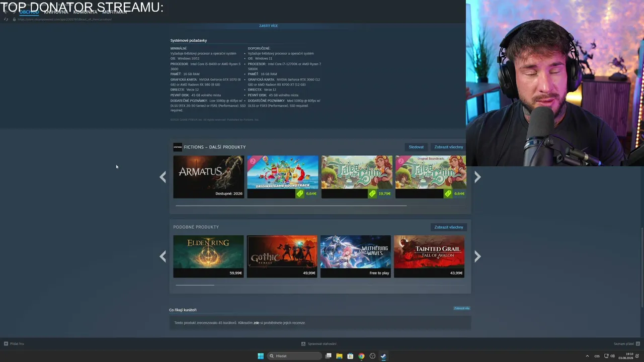Image resolution: width=644 pixels, height=362 pixels.
Task: Go to next Fictions products with right arrow
Action: click(x=477, y=177)
